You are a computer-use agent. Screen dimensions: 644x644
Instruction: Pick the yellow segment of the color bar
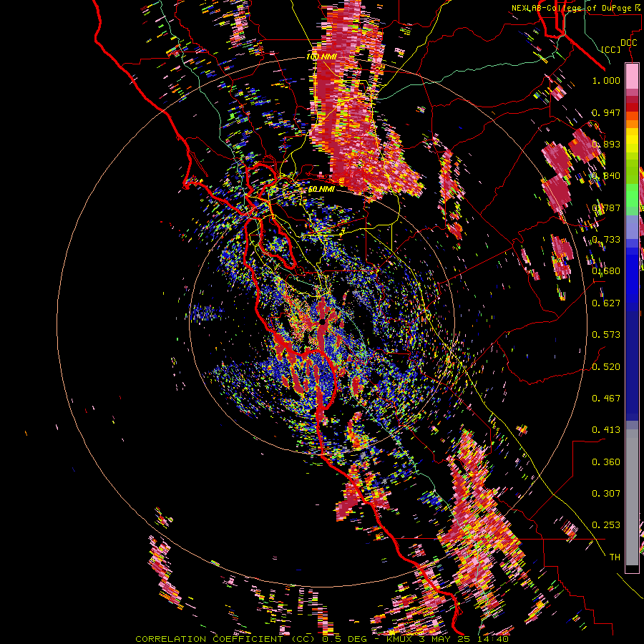pyautogui.click(x=632, y=141)
